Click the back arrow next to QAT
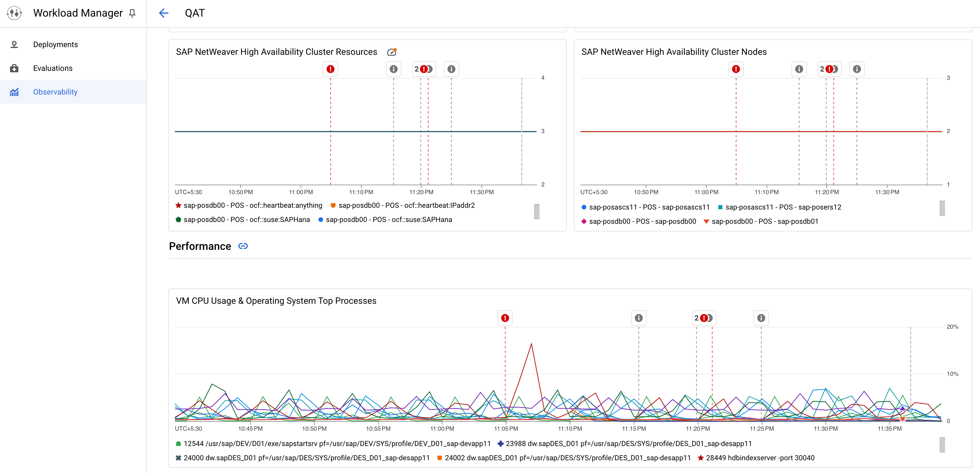 click(x=164, y=12)
